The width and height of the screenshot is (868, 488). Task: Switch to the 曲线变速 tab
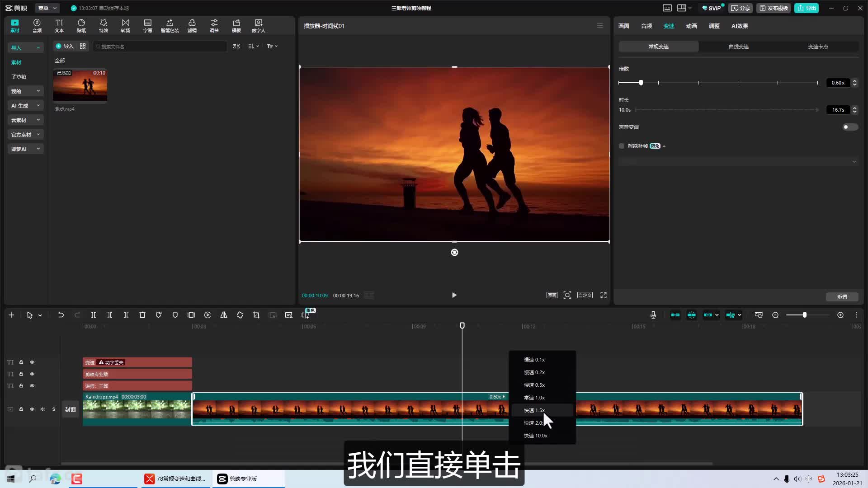738,47
